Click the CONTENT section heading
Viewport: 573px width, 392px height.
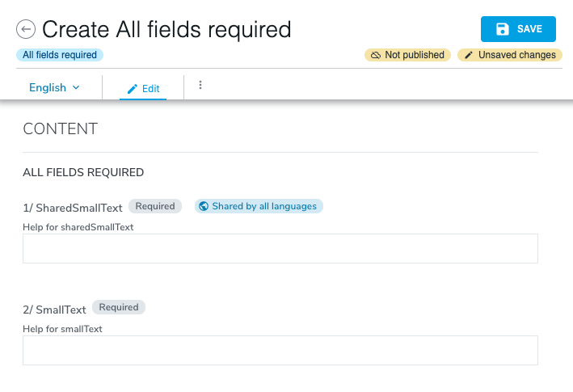click(x=61, y=129)
